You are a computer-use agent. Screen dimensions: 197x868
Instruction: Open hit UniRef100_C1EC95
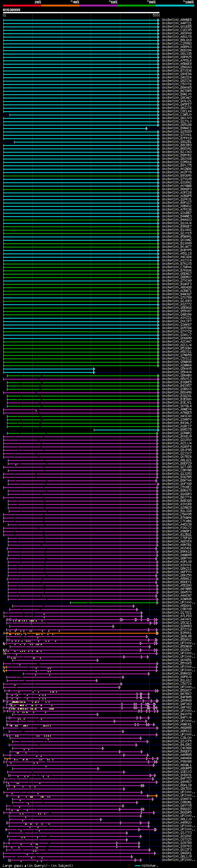[x=177, y=30]
